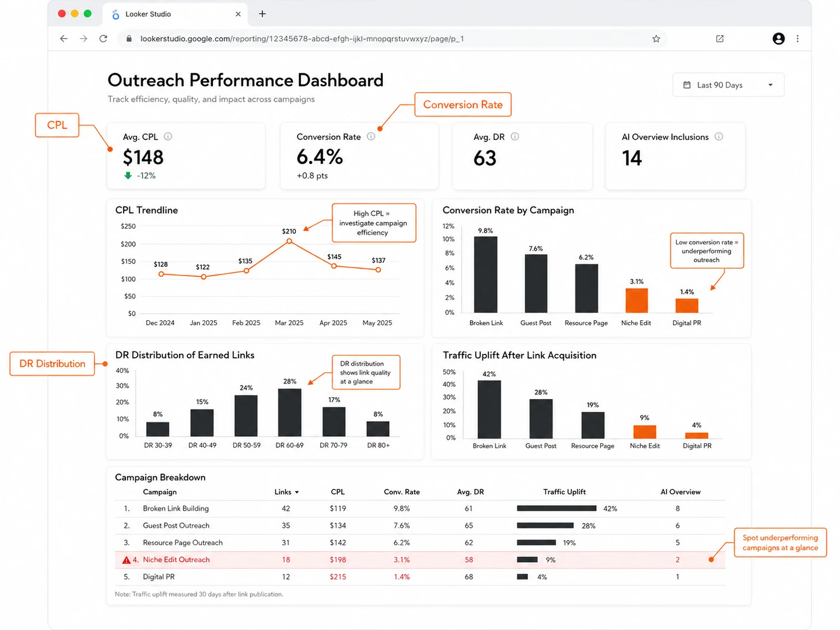The image size is (840, 630).
Task: Click the Links column sort arrow
Action: (x=296, y=492)
